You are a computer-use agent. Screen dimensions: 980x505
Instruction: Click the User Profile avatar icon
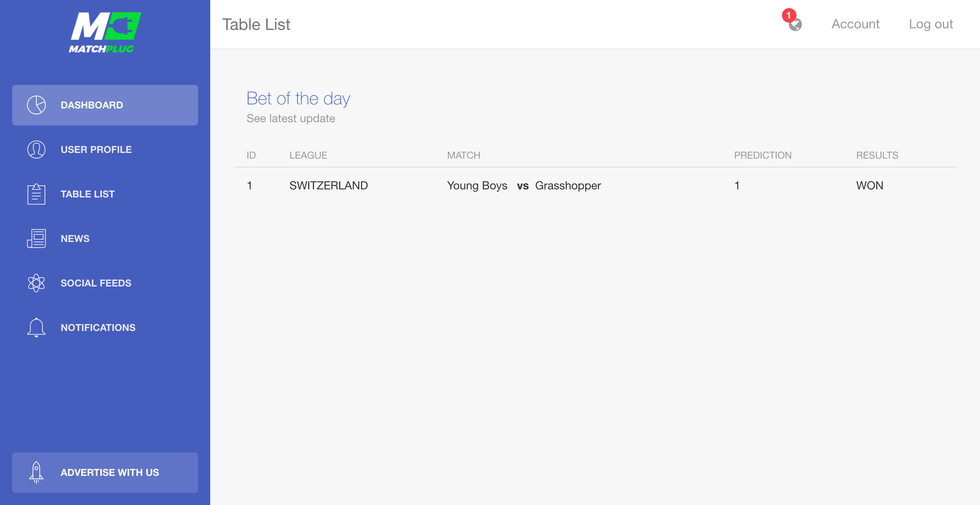[x=36, y=150]
